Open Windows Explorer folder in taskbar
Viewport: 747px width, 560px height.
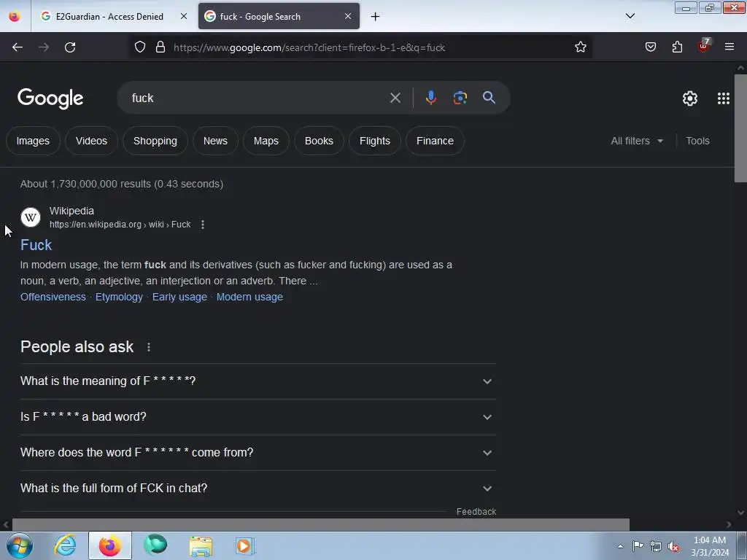(x=201, y=546)
